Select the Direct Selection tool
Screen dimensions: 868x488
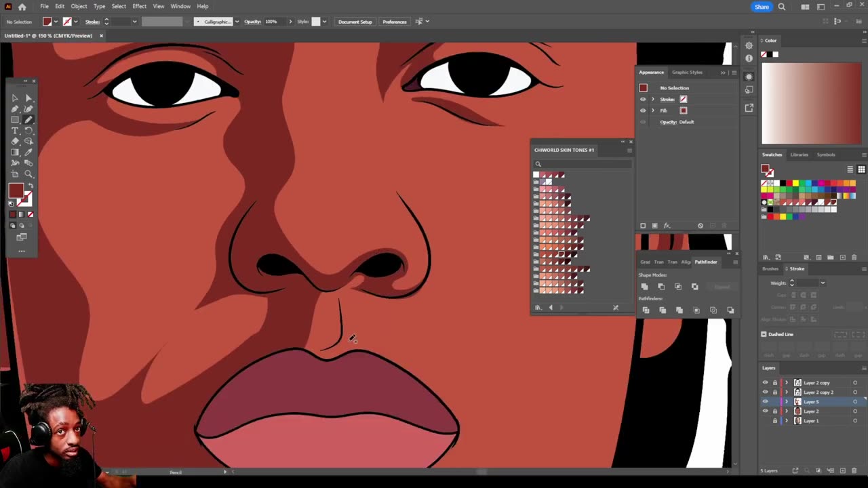28,98
